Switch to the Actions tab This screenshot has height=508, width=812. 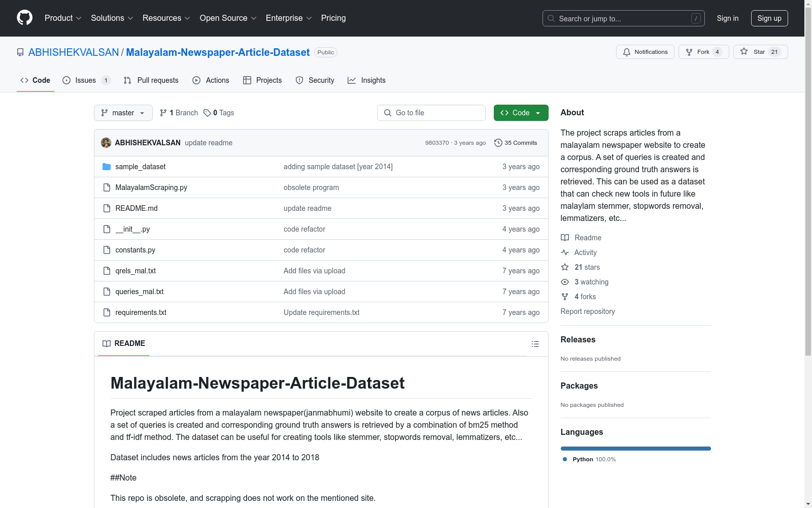211,80
